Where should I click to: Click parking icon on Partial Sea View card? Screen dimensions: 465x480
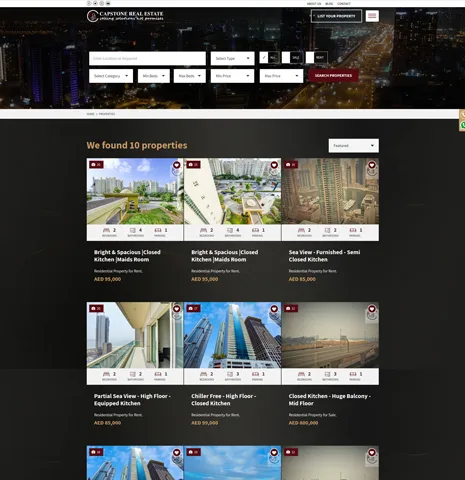[x=158, y=374]
